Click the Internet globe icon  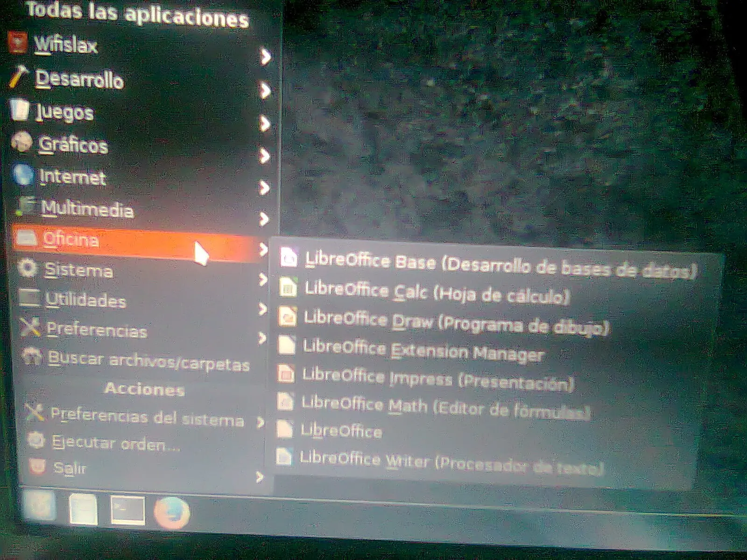tap(23, 175)
